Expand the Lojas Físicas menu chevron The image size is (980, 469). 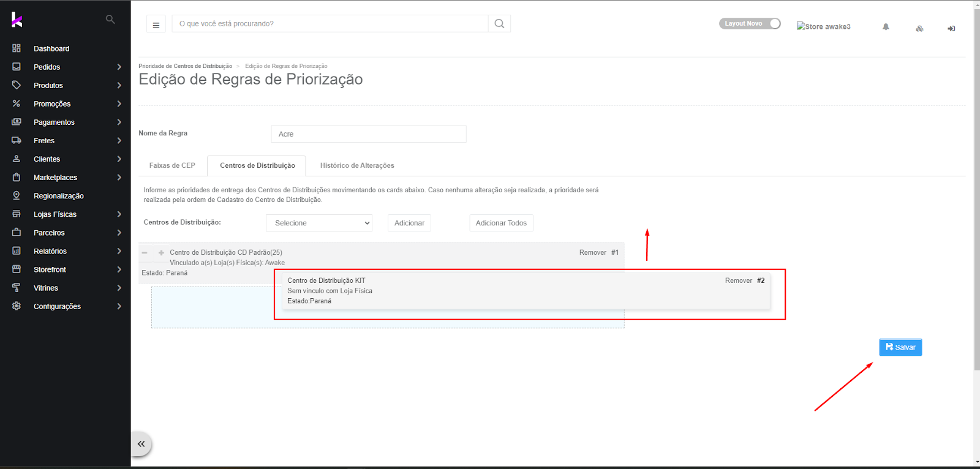tap(119, 214)
